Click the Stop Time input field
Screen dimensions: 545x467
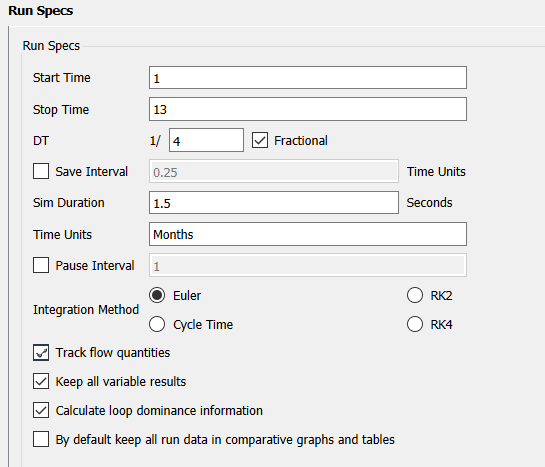tap(308, 109)
